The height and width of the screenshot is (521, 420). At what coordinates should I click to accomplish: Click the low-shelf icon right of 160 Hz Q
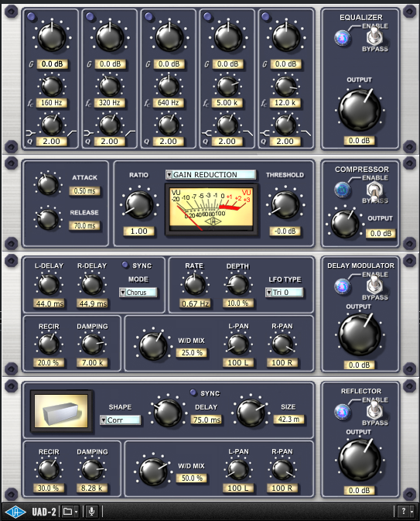tap(72, 133)
